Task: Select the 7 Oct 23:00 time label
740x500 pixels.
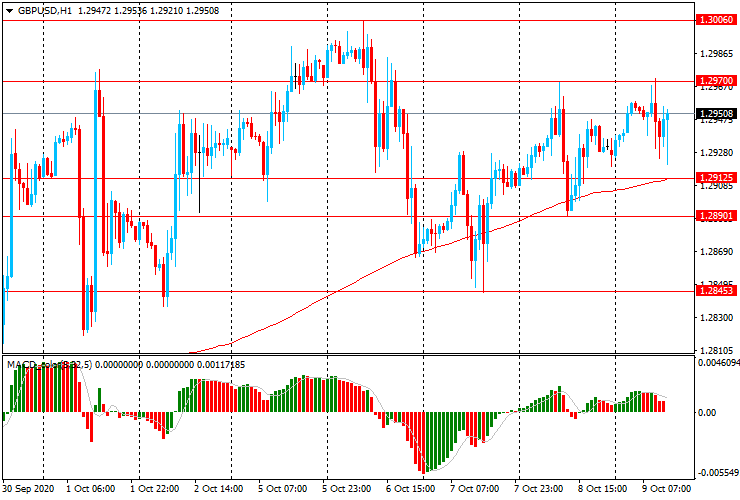Action: tap(538, 488)
